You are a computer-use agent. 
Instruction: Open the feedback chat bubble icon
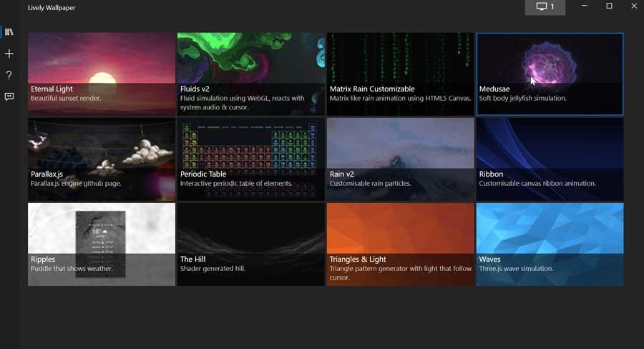point(9,97)
